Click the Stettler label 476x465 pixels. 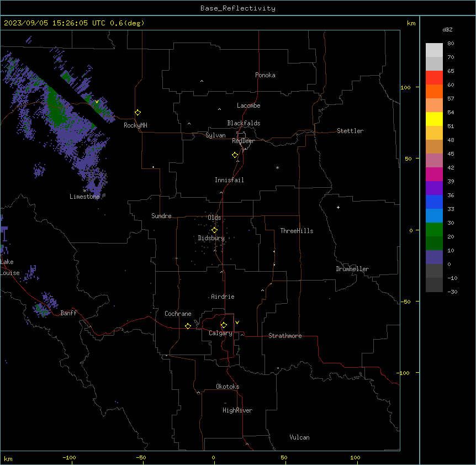(350, 131)
